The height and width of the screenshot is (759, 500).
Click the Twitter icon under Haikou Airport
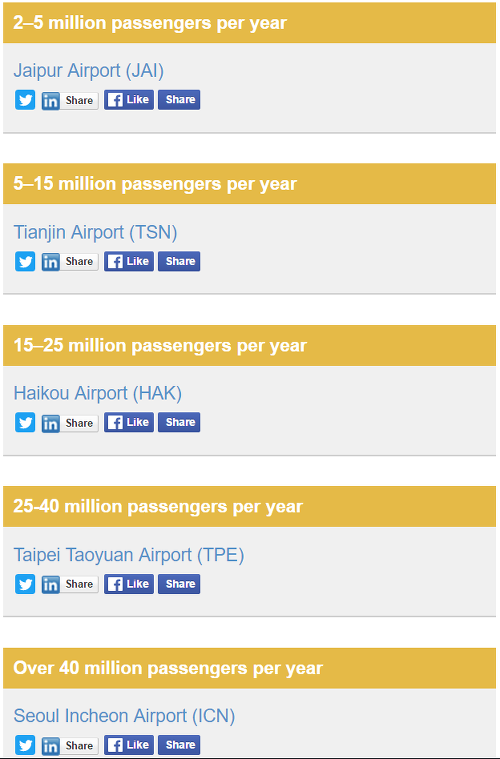tap(25, 423)
